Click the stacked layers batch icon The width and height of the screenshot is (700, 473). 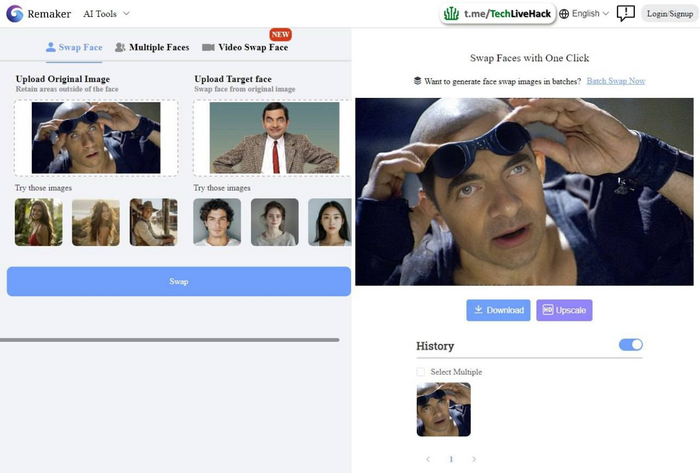pyautogui.click(x=417, y=81)
